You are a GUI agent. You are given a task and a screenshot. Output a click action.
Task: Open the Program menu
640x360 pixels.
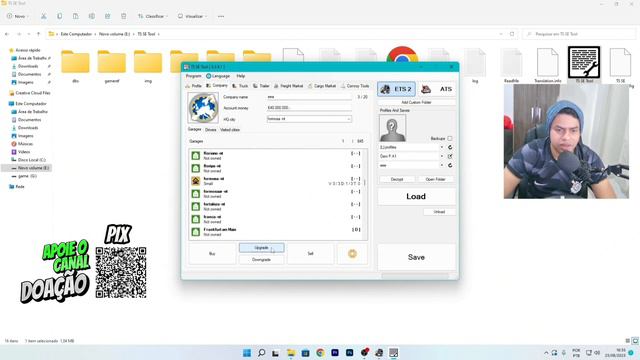click(x=193, y=76)
